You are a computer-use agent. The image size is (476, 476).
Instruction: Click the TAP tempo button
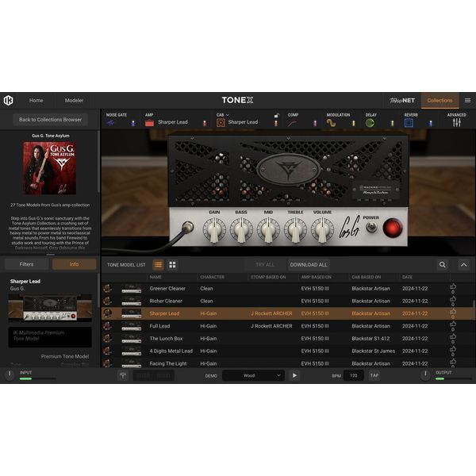374,375
